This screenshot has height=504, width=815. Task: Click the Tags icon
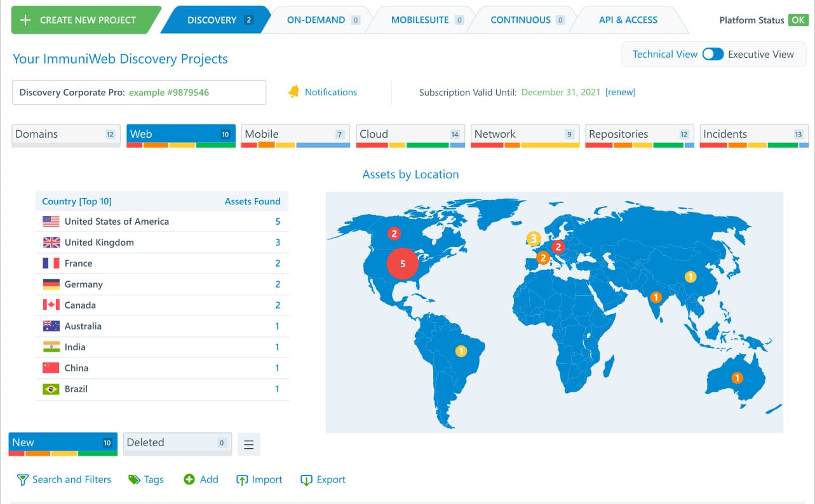coord(134,480)
